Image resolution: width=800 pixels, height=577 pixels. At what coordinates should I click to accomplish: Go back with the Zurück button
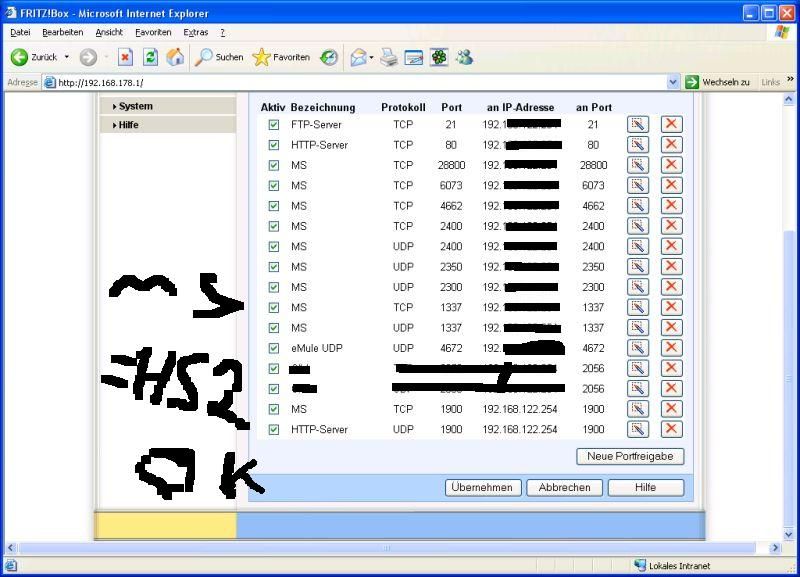[34, 57]
